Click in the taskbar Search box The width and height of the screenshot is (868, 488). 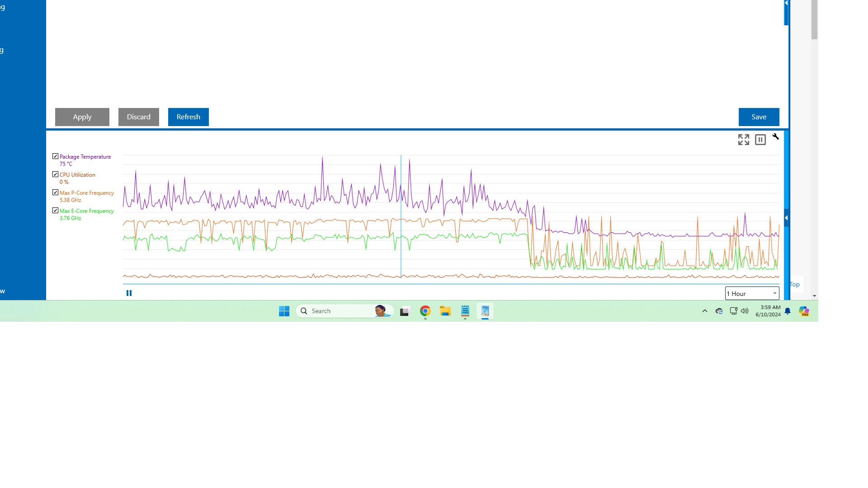[x=344, y=311]
